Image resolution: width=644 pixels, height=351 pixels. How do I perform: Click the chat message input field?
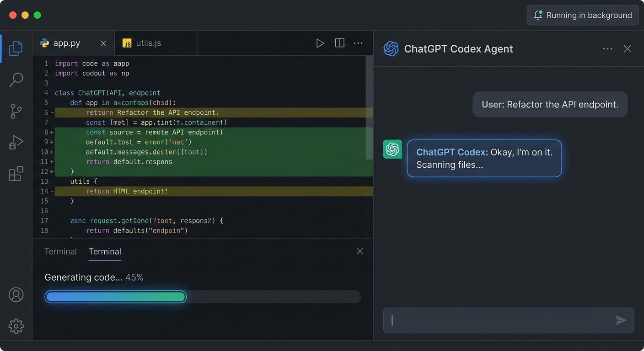[509, 320]
